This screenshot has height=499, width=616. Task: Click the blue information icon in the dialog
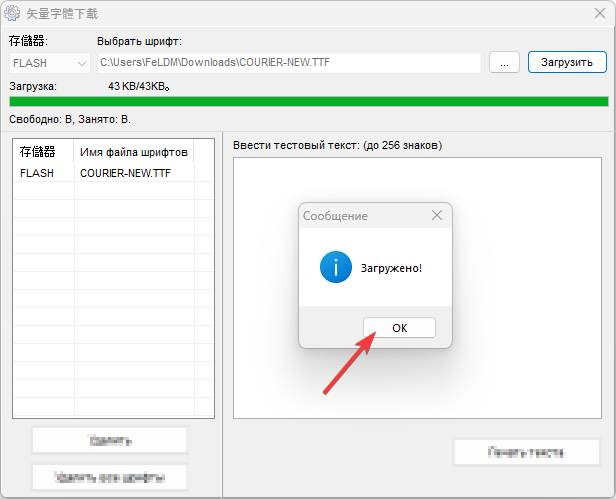(334, 267)
